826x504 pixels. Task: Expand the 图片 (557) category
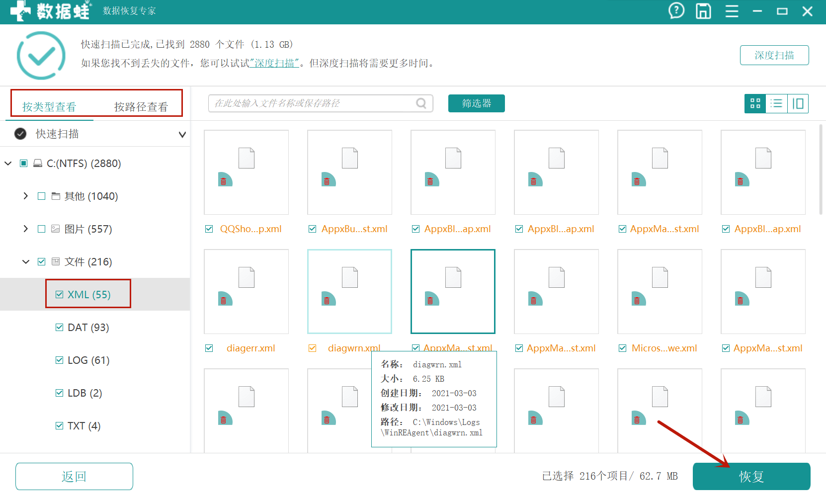(x=26, y=229)
